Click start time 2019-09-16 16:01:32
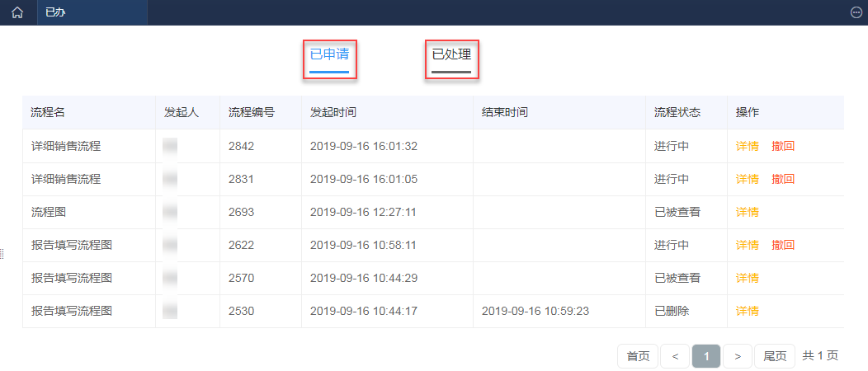Image resolution: width=868 pixels, height=371 pixels. click(364, 147)
